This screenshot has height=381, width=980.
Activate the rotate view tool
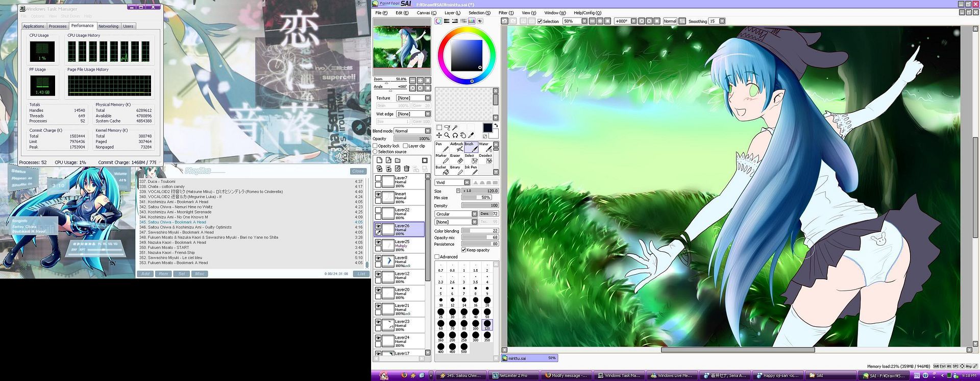coord(455,135)
